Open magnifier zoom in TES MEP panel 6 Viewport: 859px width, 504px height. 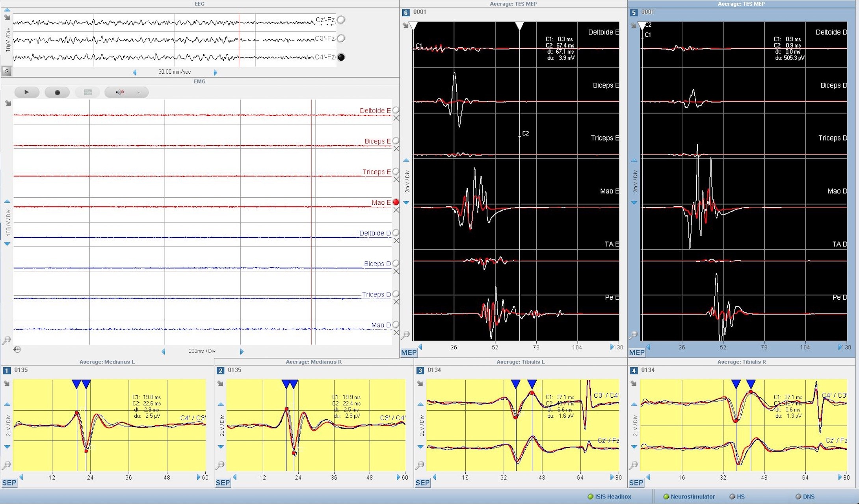click(405, 335)
